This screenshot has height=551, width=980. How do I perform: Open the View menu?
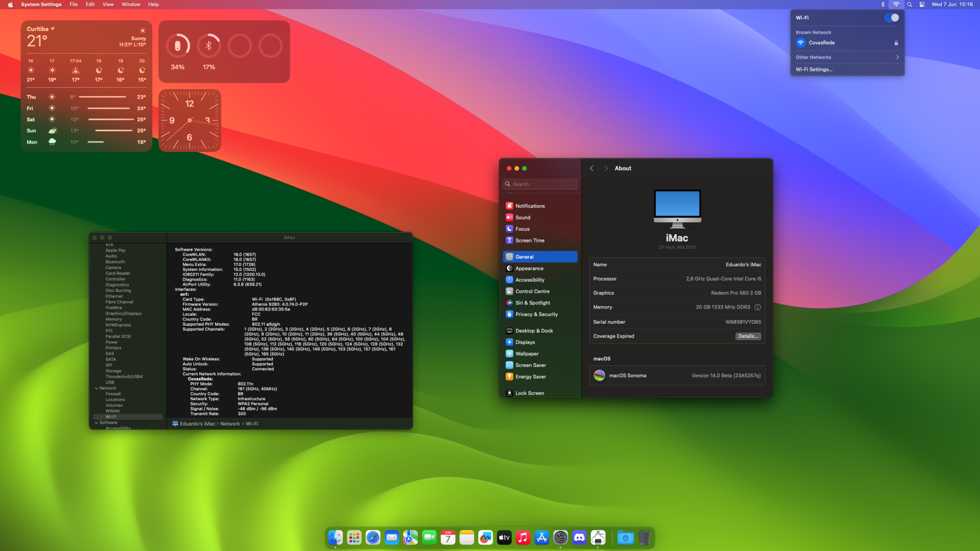108,4
